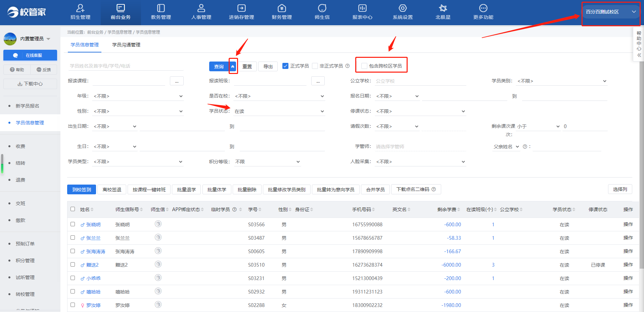Viewport: 644px width, 312px height.
Task: Open 退费 in sidebar
Action: (20, 180)
